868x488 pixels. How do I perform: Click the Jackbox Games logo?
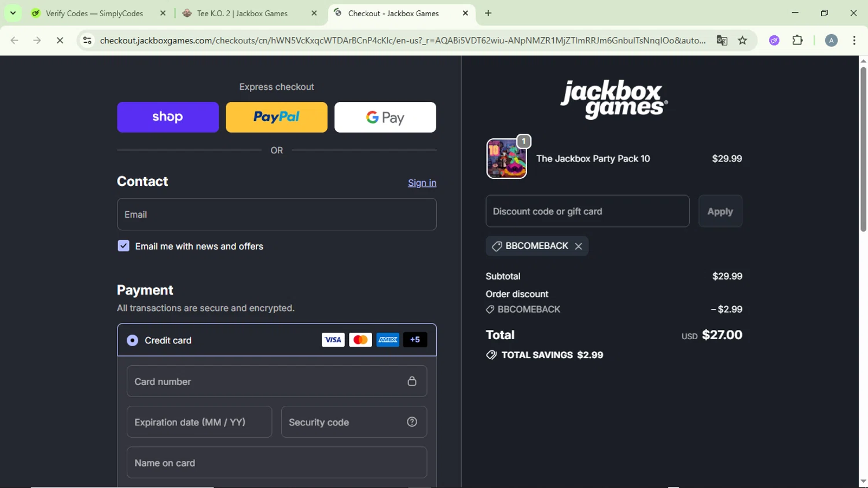point(614,100)
